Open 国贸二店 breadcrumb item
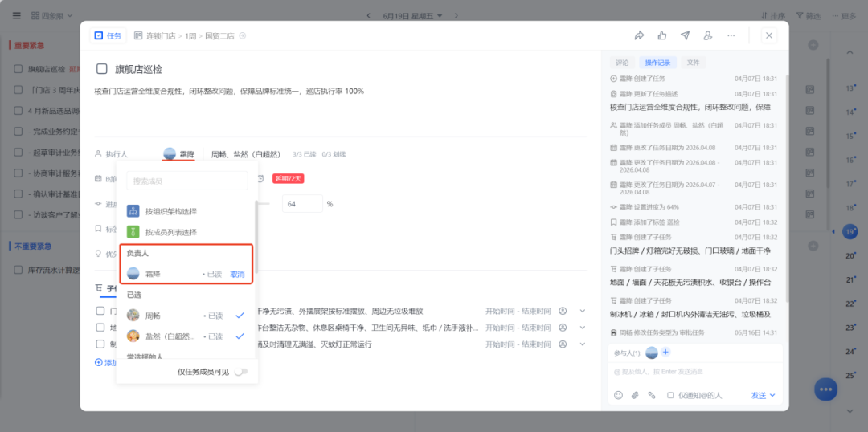Viewport: 868px width, 432px height. pyautogui.click(x=219, y=35)
